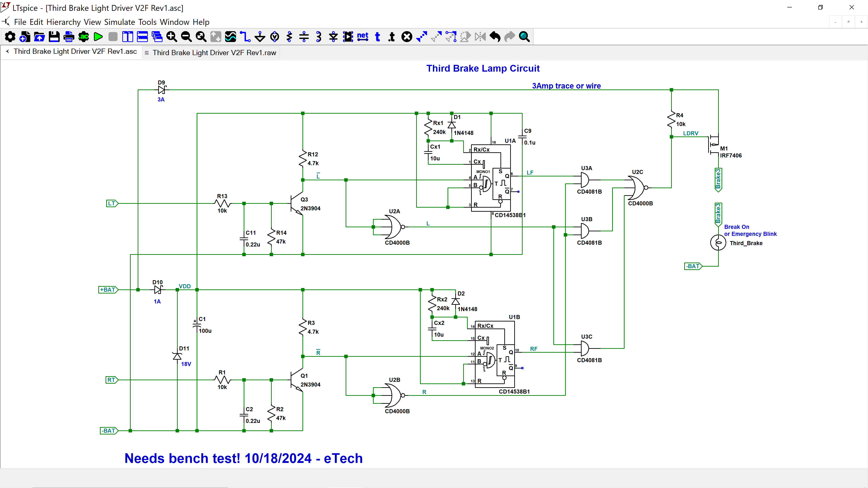Place a component from library
868x488 pixels.
348,37
